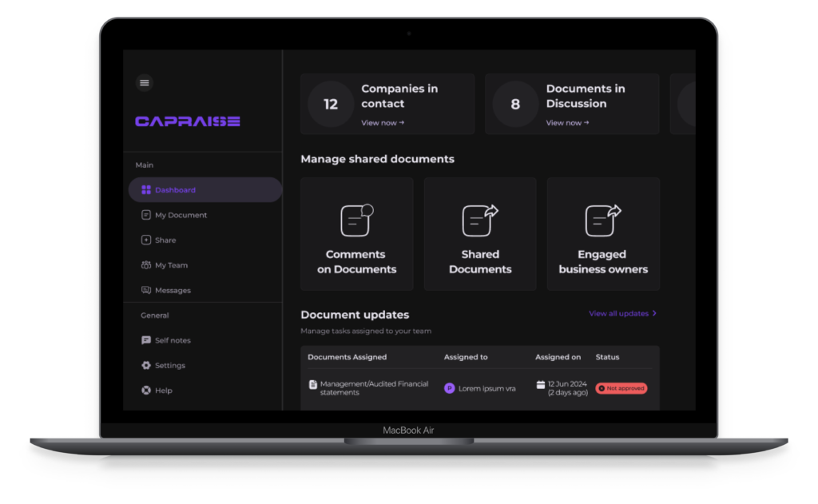Screen dimensions: 818x504
Task: Click the calendar icon beside 12 Jun 2024
Action: coord(541,384)
